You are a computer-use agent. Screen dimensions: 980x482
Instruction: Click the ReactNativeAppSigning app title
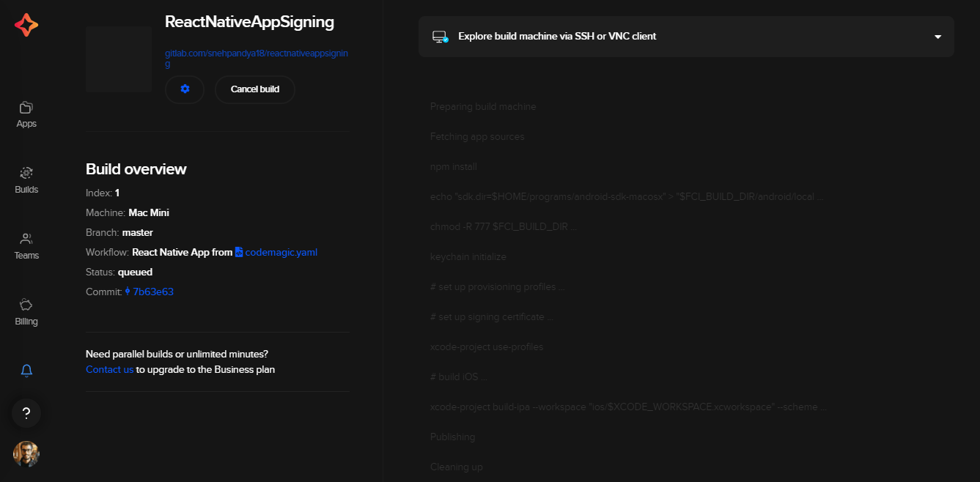(249, 22)
